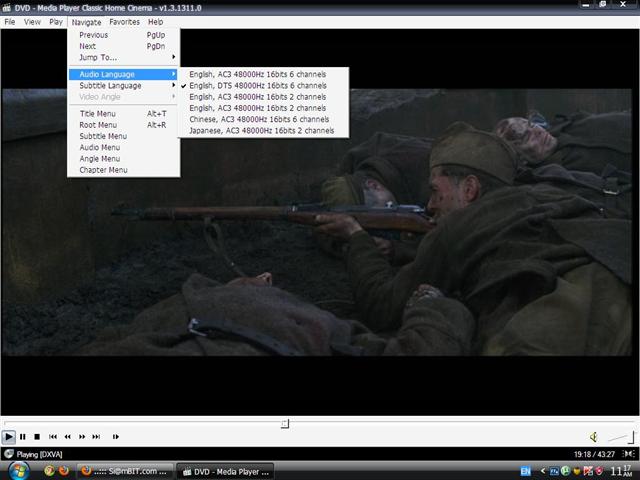Click the first quick launch icon beside Start
Screen dimensions: 640x480
49,471
